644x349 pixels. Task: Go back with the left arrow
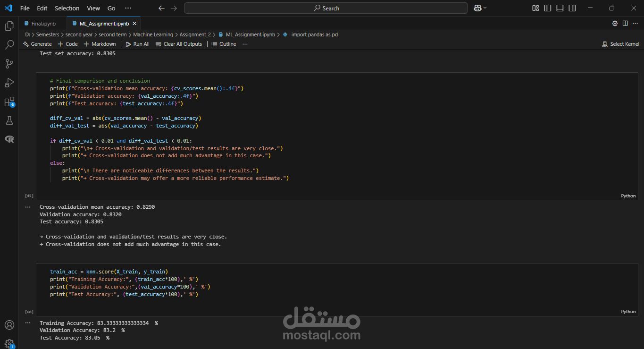tap(162, 8)
